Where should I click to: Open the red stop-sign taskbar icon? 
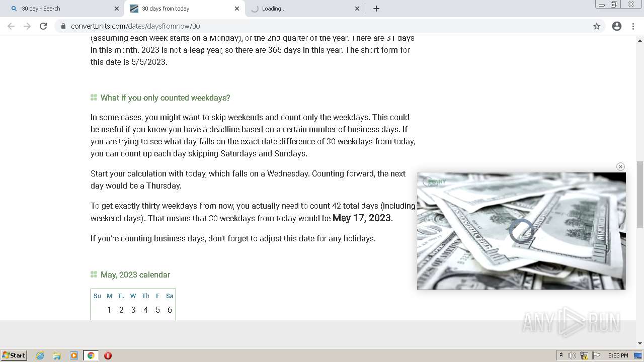108,355
